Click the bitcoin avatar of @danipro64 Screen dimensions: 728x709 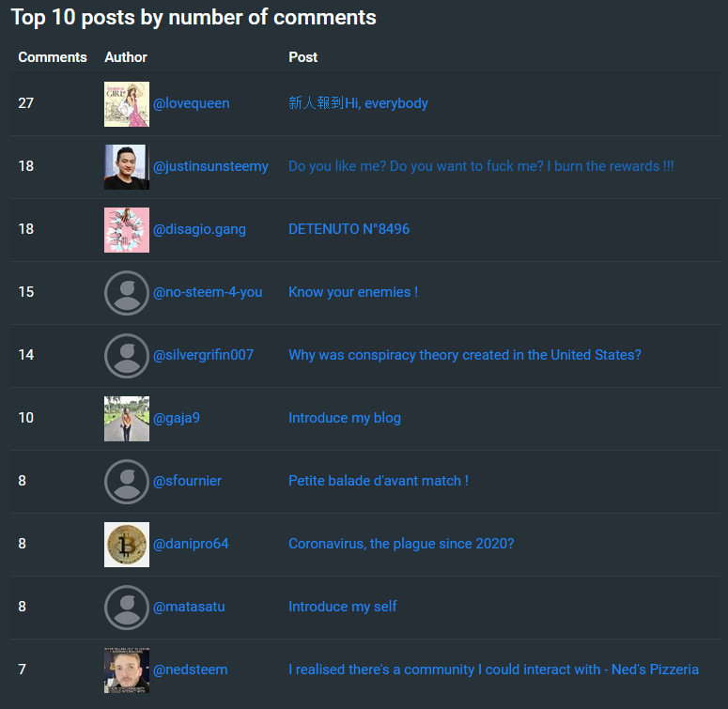tap(126, 544)
